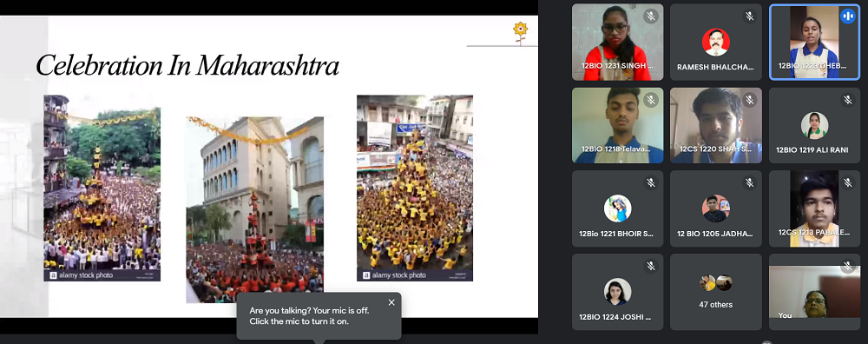This screenshot has height=344, width=868.
Task: Click the red human pyramid photo
Action: pos(254,210)
